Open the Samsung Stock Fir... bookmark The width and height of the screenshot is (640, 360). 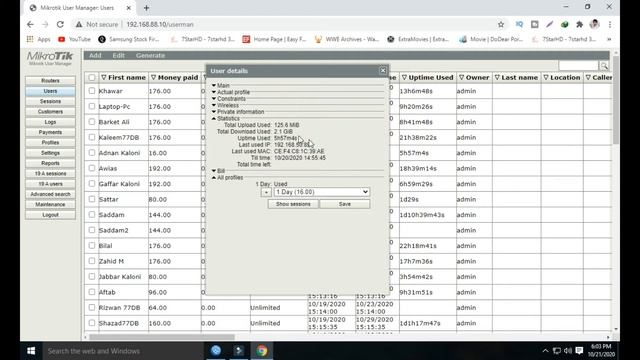coord(129,39)
